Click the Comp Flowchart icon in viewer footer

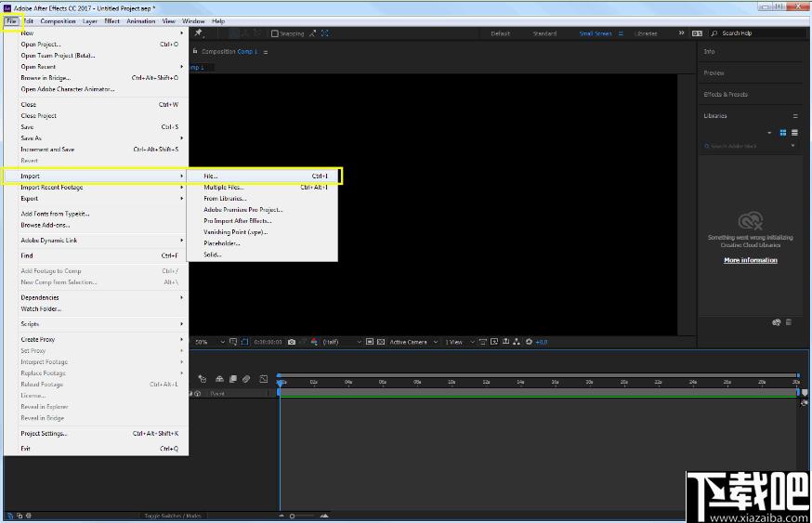pos(517,342)
